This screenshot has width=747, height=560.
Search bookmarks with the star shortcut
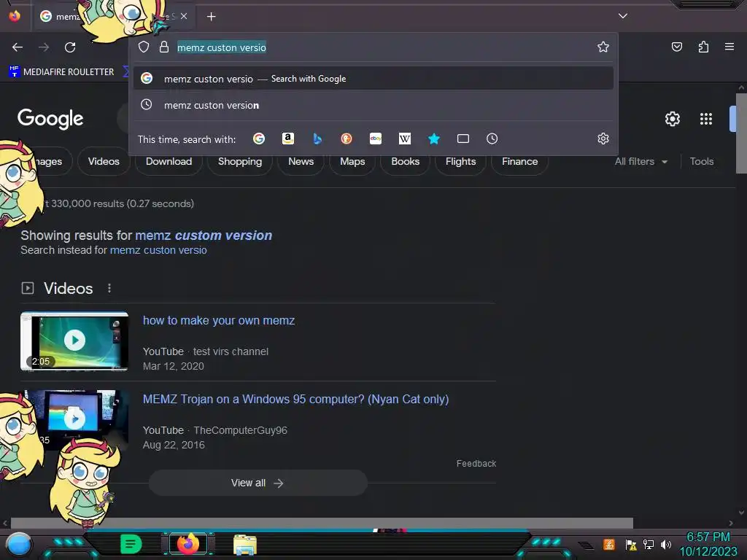tap(433, 139)
